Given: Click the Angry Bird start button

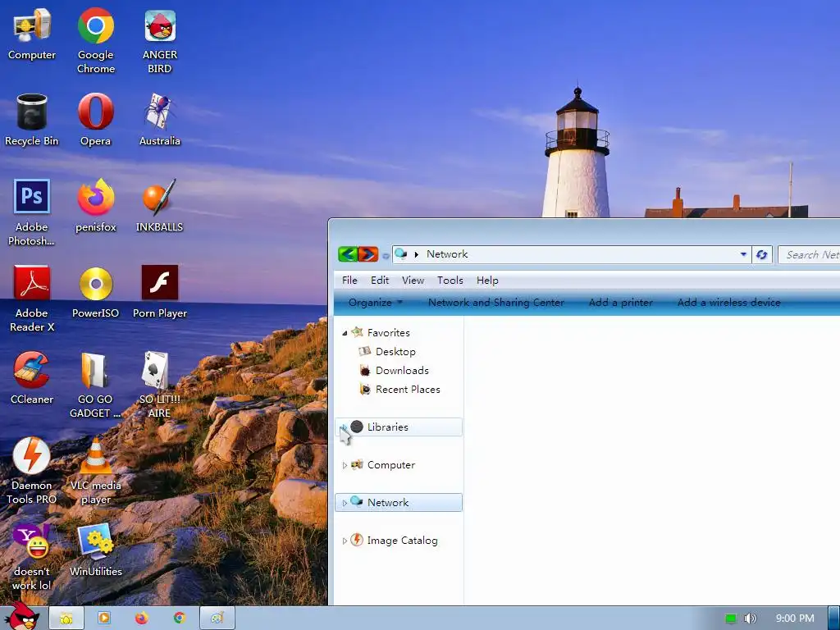Looking at the screenshot, I should tap(22, 617).
